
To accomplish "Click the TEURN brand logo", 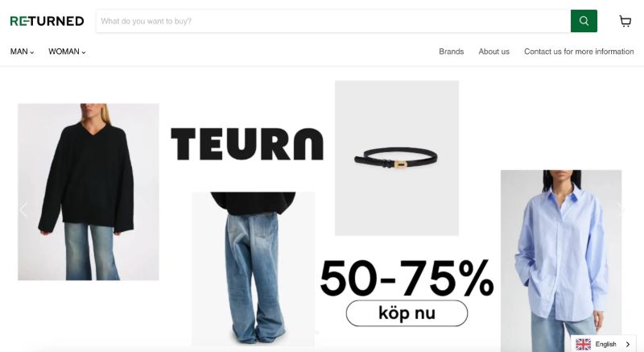I will (x=247, y=143).
